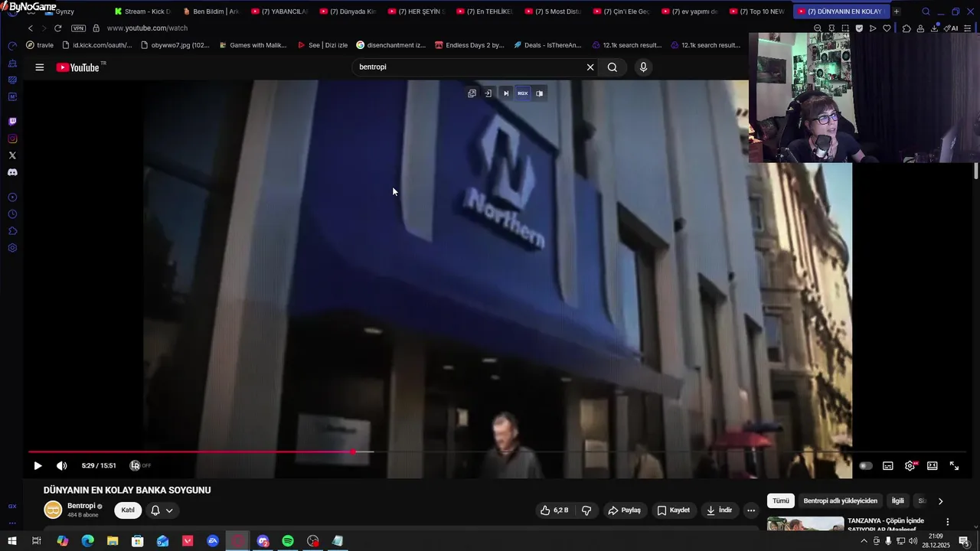The height and width of the screenshot is (551, 980).
Task: Reload the current page
Action: coord(57,28)
